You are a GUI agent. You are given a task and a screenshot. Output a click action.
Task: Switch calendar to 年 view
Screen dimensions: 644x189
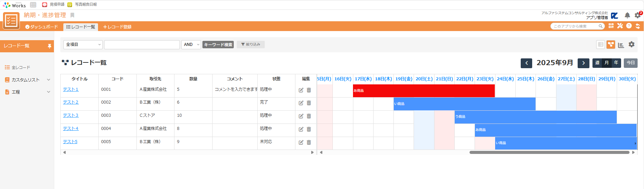coord(616,63)
